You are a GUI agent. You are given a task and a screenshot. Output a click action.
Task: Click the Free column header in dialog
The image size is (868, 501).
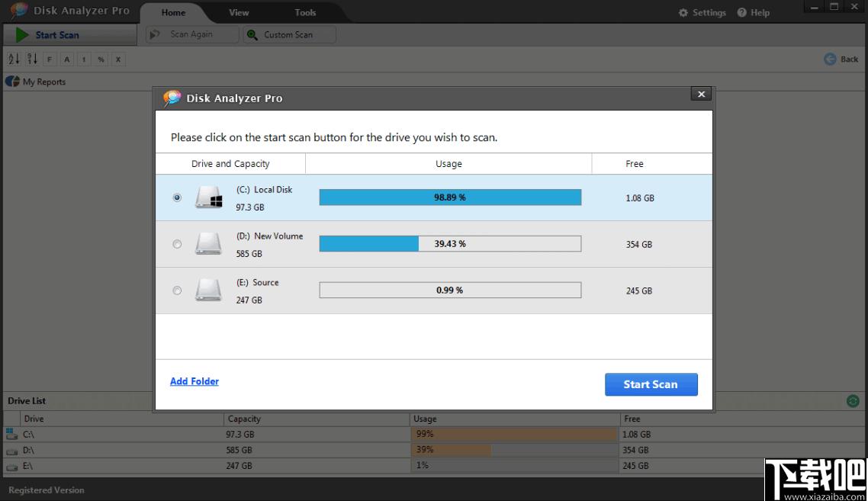(x=651, y=164)
